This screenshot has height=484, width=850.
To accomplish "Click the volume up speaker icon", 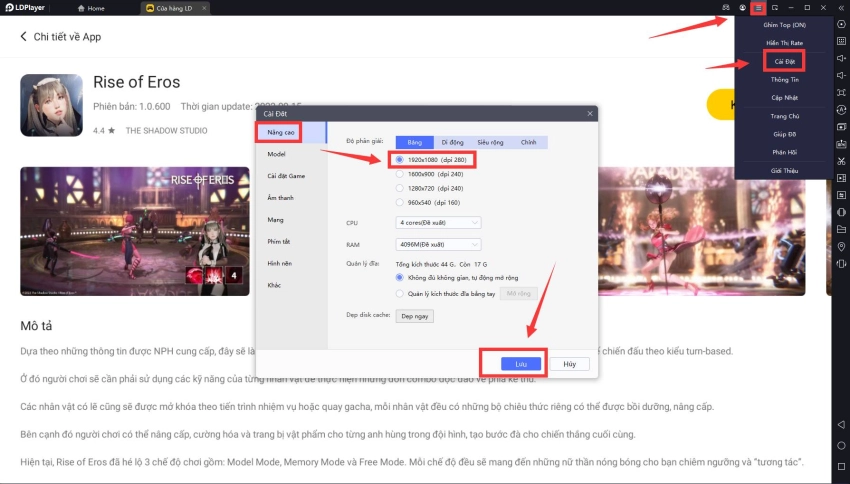I will (x=841, y=58).
